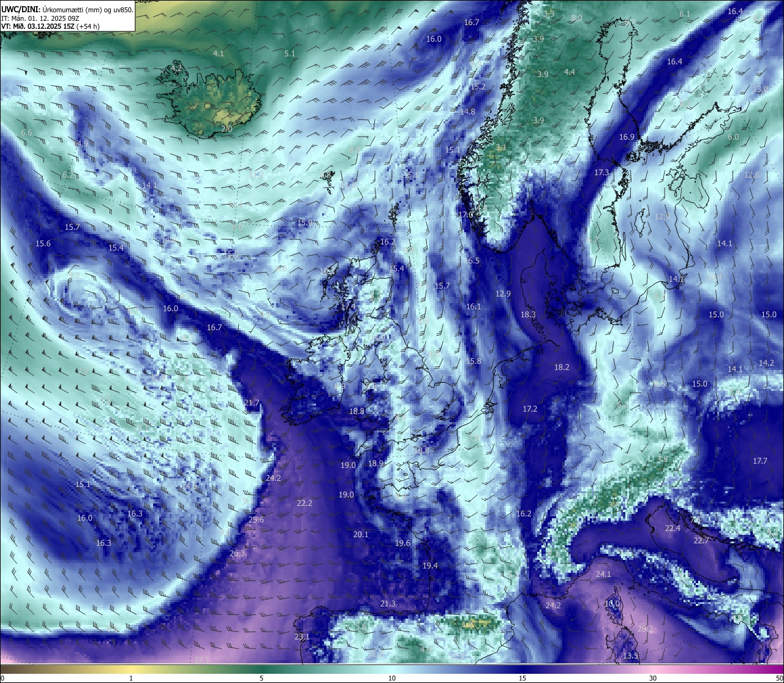Click the 15.2 value label
Viewport: 784px width, 683px height.
click(478, 87)
